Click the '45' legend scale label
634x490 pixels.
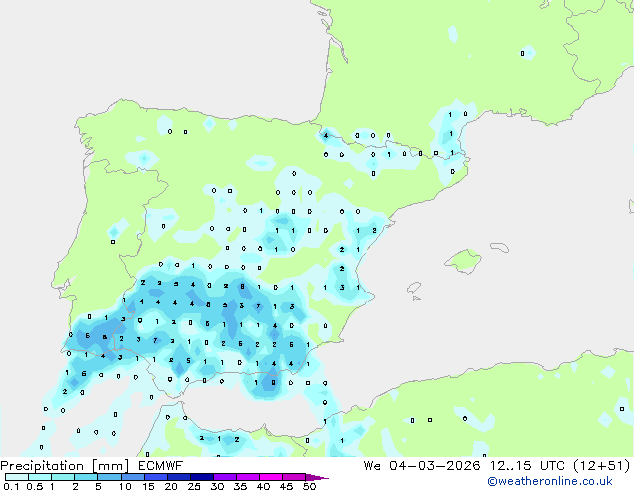point(286,486)
